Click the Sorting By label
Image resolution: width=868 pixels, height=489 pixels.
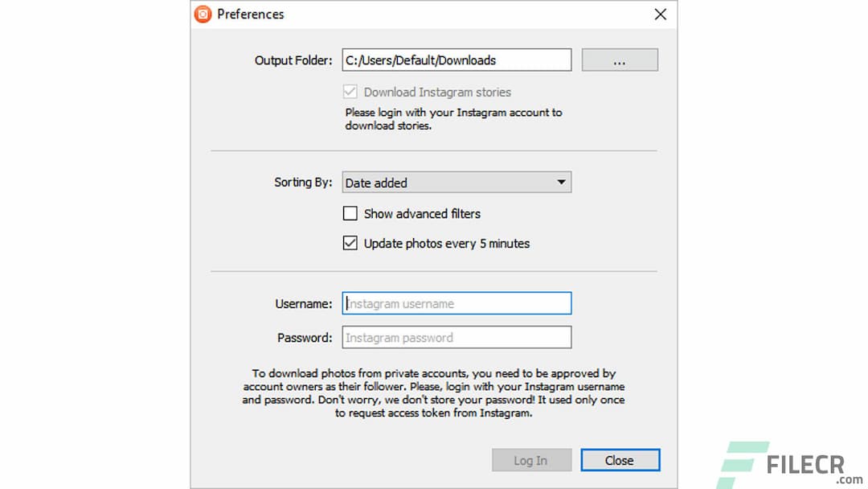[x=304, y=183]
